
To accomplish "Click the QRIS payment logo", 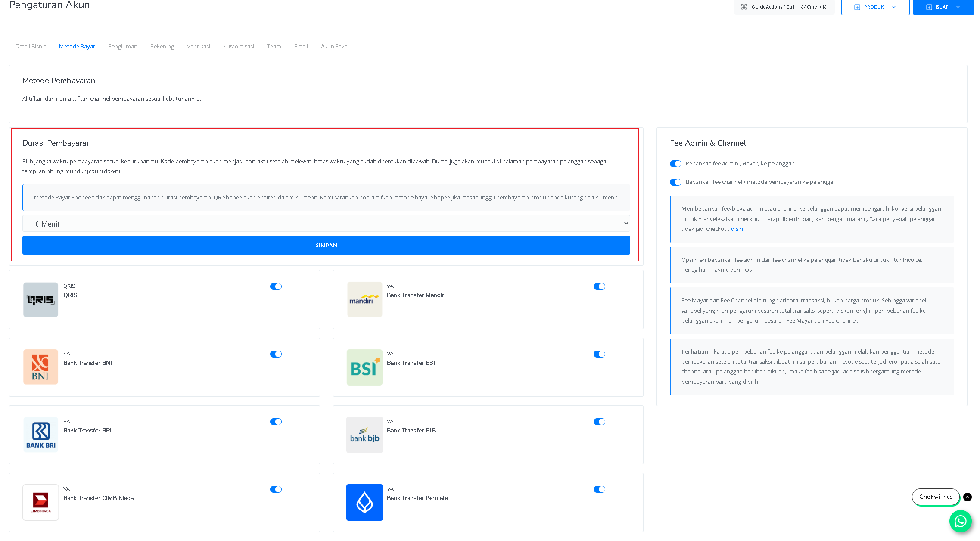I will (x=40, y=300).
